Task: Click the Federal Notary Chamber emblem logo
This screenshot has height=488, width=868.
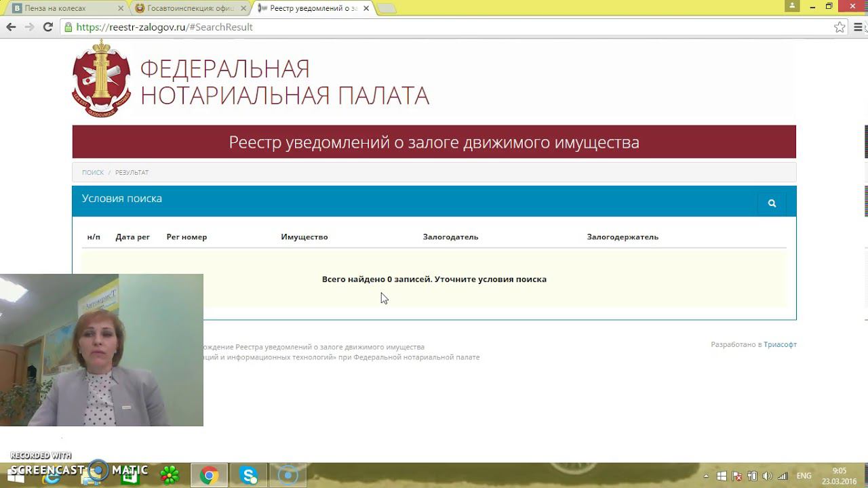Action: tap(102, 79)
